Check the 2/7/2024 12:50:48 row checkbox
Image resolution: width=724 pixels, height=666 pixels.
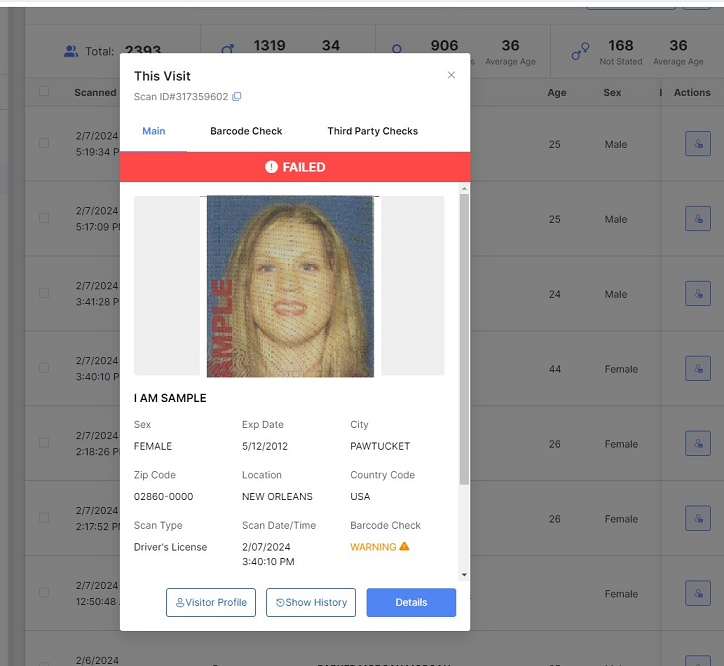(x=44, y=593)
